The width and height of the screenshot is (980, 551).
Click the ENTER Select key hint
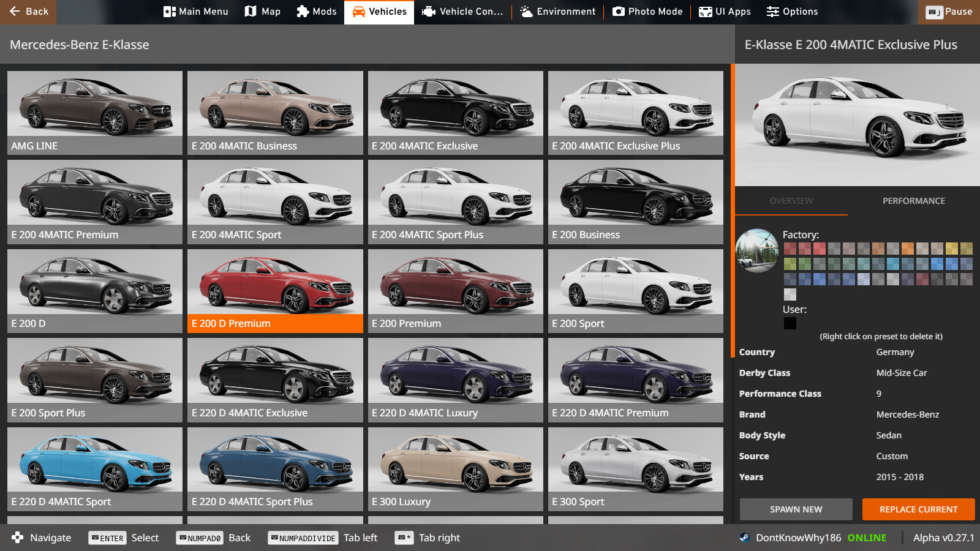click(x=124, y=538)
